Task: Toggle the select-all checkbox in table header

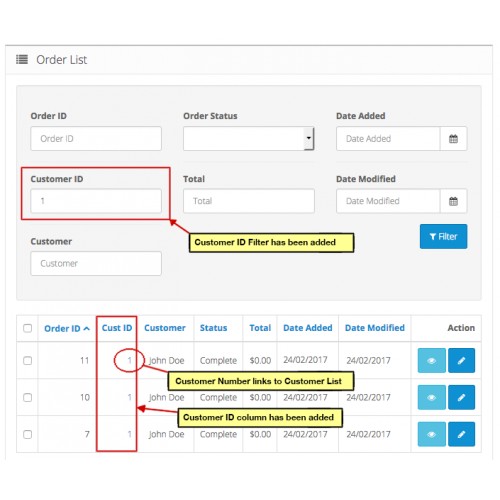Action: tap(28, 328)
